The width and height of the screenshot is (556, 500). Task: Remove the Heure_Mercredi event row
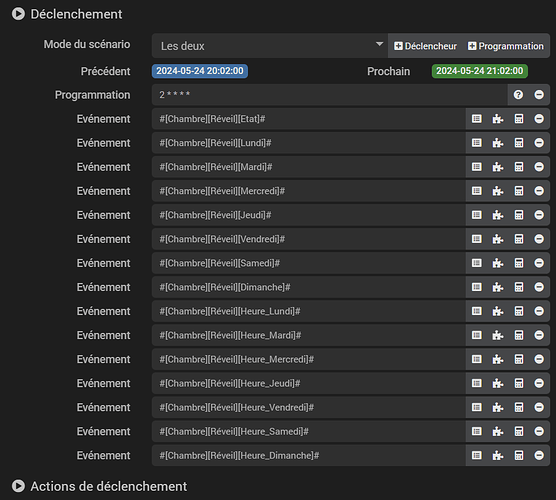[x=539, y=359]
